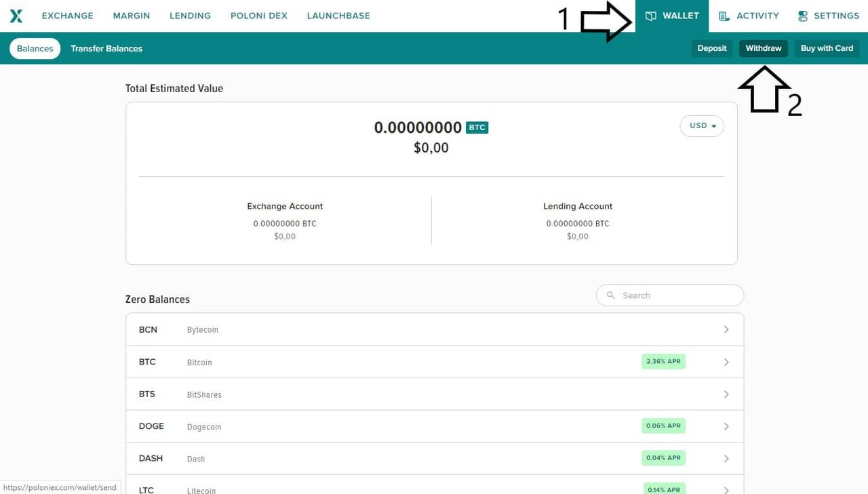Click the search magnifier icon
868x494 pixels.
[x=611, y=295]
